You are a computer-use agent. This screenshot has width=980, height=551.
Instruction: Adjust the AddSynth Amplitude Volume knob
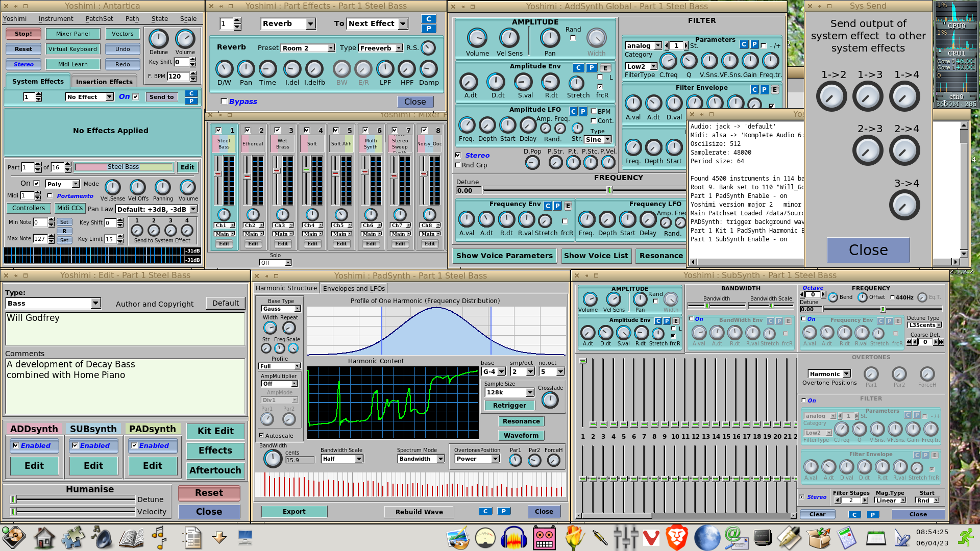[477, 38]
